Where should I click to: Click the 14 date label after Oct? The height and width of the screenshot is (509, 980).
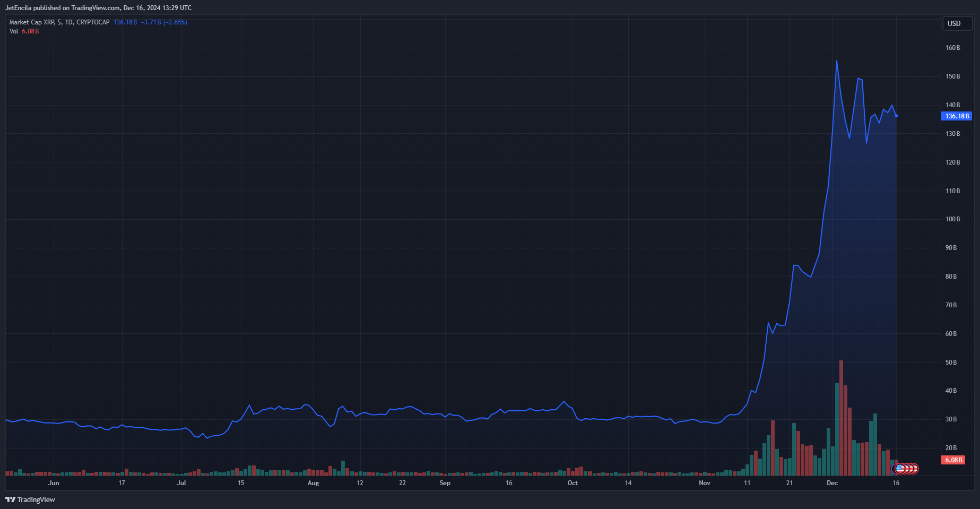tap(628, 483)
